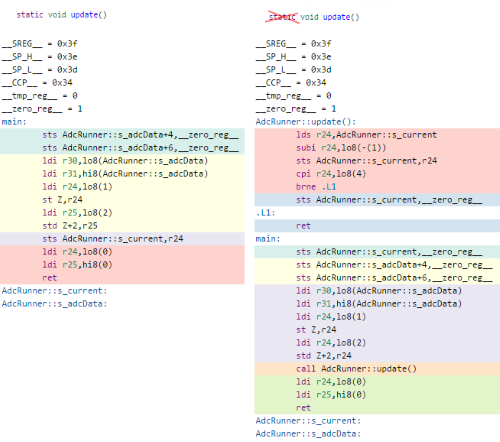Click the lds r24,AdcRunner::s_current line
Image resolution: width=500 pixels, height=442 pixels.
click(x=377, y=135)
